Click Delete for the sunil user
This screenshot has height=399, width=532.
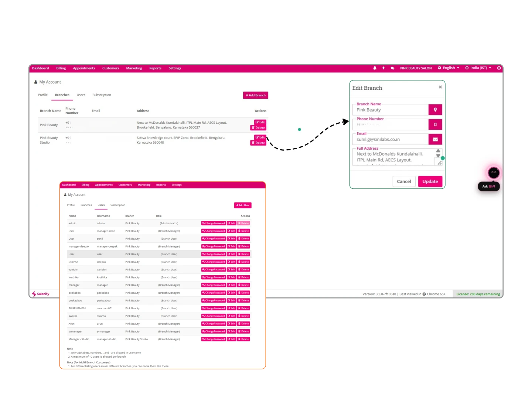pyautogui.click(x=243, y=239)
